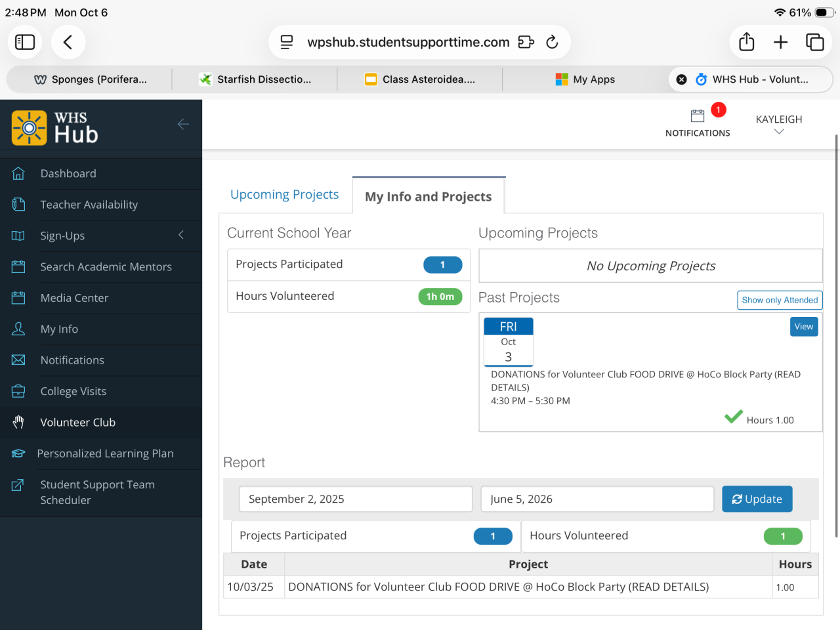Click the Notifications envelope icon in sidebar
The image size is (840, 630).
(18, 360)
